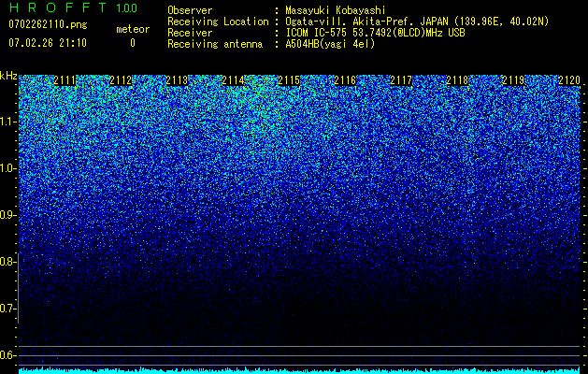Viewport: 588px width, 374px height.
Task: Click the 2115 time marker
Action: 289,80
